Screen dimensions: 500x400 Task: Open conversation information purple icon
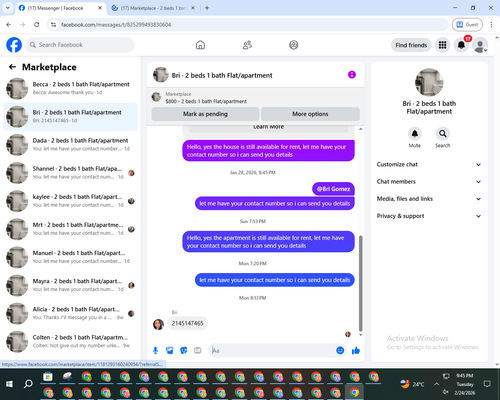pyautogui.click(x=352, y=75)
